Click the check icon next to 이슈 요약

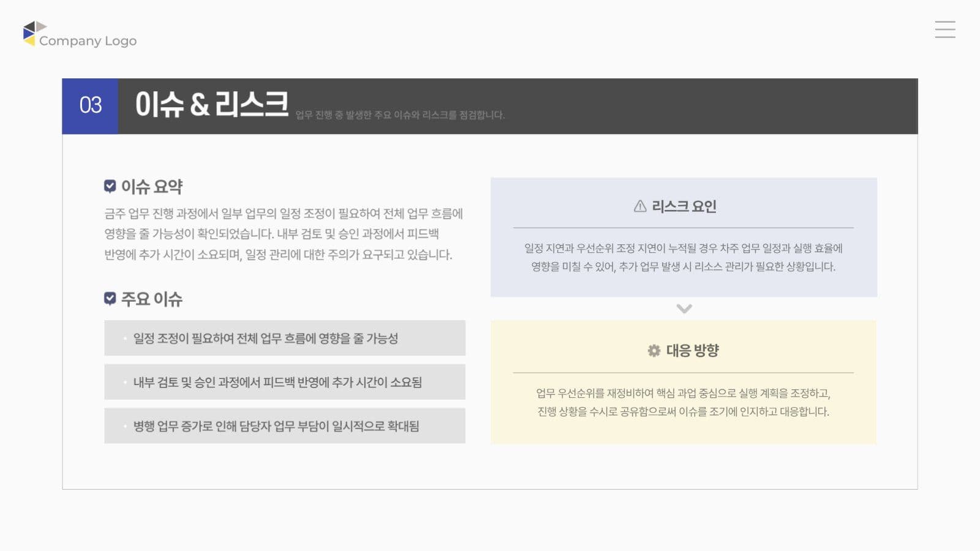[x=110, y=186]
